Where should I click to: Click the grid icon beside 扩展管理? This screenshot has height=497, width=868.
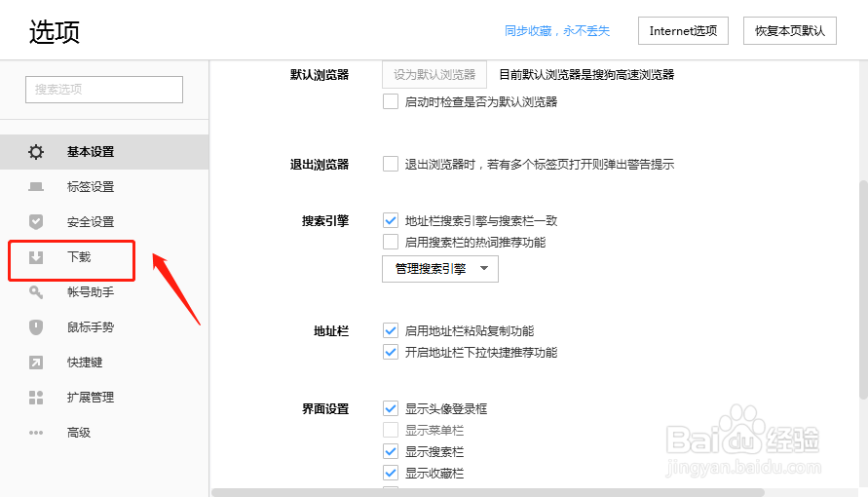click(36, 398)
